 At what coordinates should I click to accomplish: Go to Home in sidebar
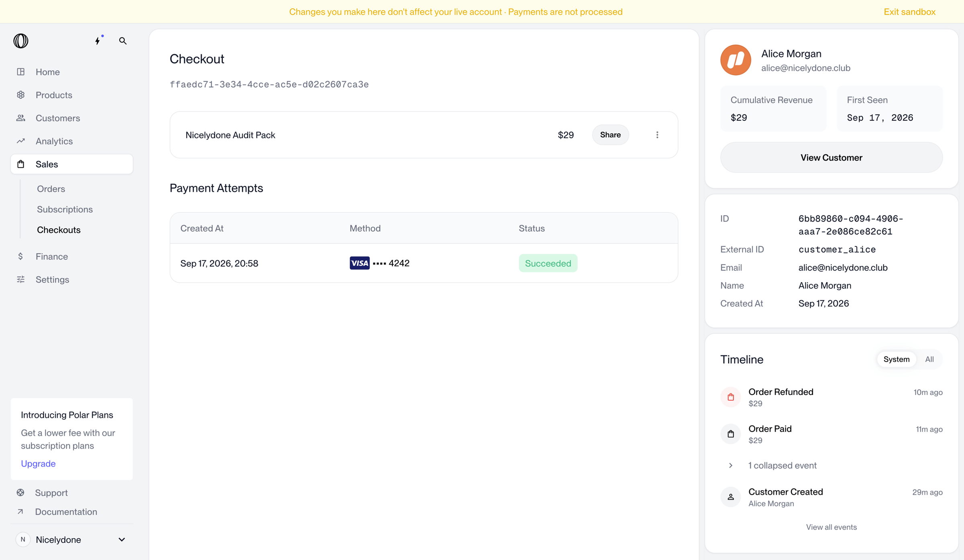(48, 72)
